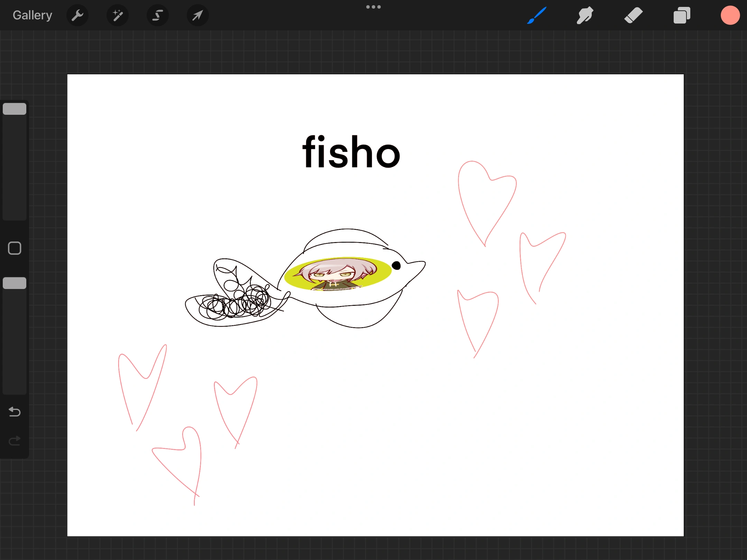Select the Paint brush tool

click(x=536, y=15)
